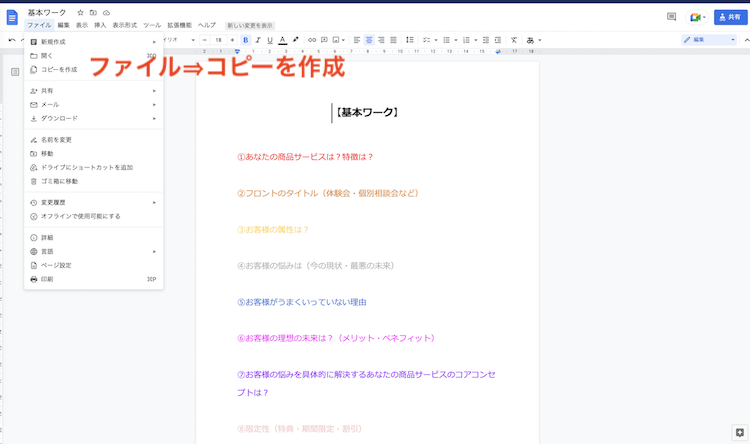Toggle italic formatting
This screenshot has height=444, width=750.
pos(257,40)
